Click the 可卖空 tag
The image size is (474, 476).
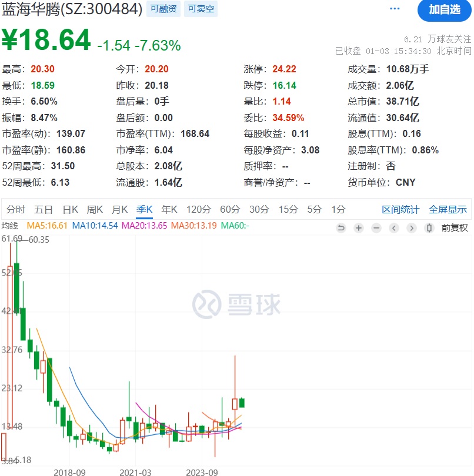pos(201,9)
